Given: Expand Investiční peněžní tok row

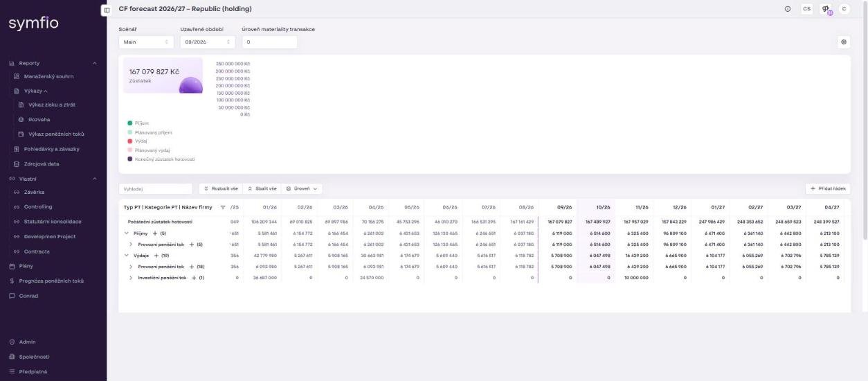Looking at the screenshot, I should (x=132, y=278).
